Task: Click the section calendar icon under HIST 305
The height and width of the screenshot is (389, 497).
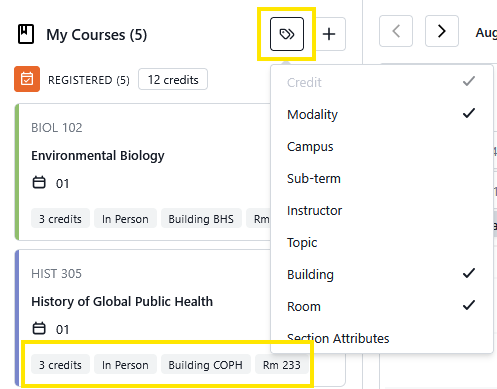Action: 39,329
